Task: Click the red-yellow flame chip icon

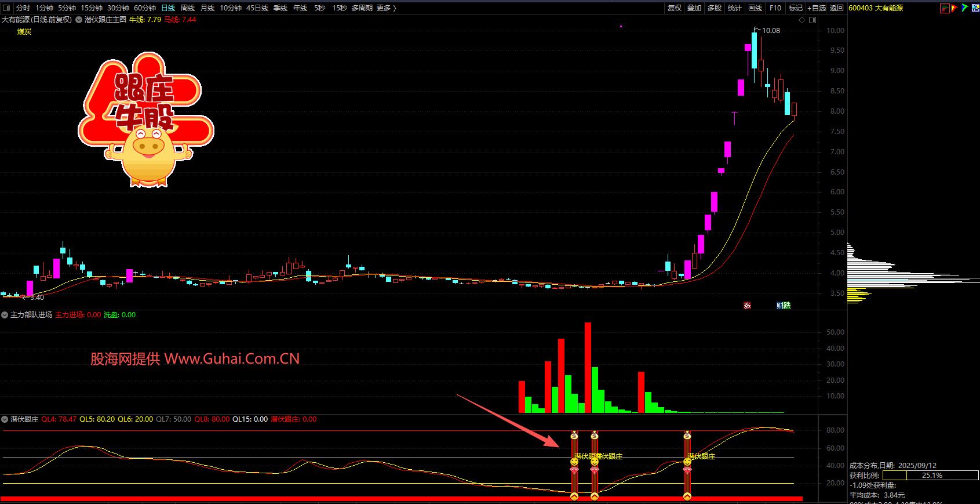Action: point(954,8)
